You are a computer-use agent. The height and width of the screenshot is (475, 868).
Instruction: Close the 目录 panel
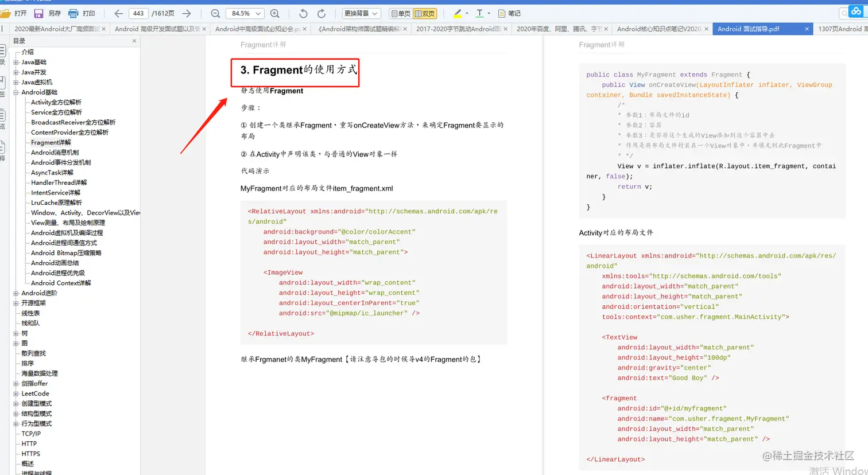click(x=134, y=41)
